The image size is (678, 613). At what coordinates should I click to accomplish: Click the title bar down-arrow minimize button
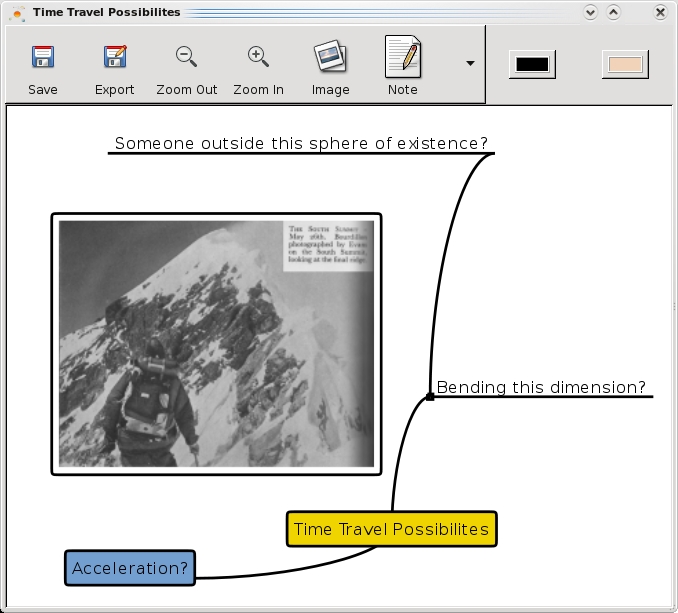[x=591, y=12]
